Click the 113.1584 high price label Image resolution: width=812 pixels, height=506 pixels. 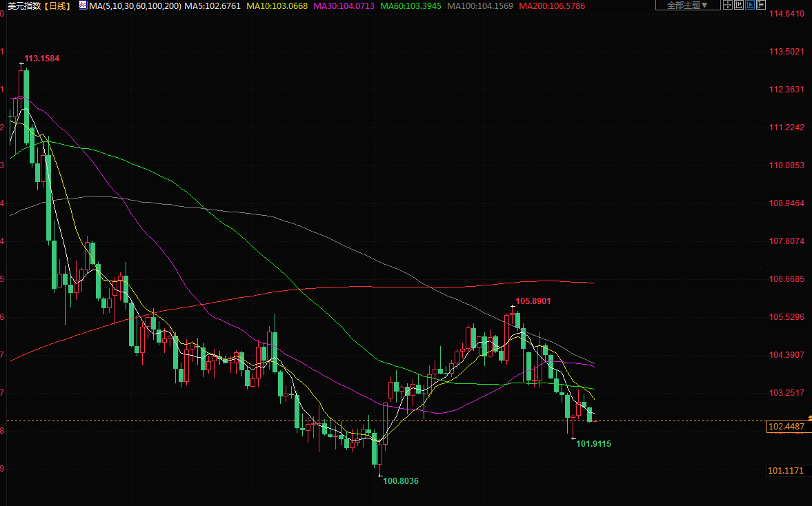(42, 59)
